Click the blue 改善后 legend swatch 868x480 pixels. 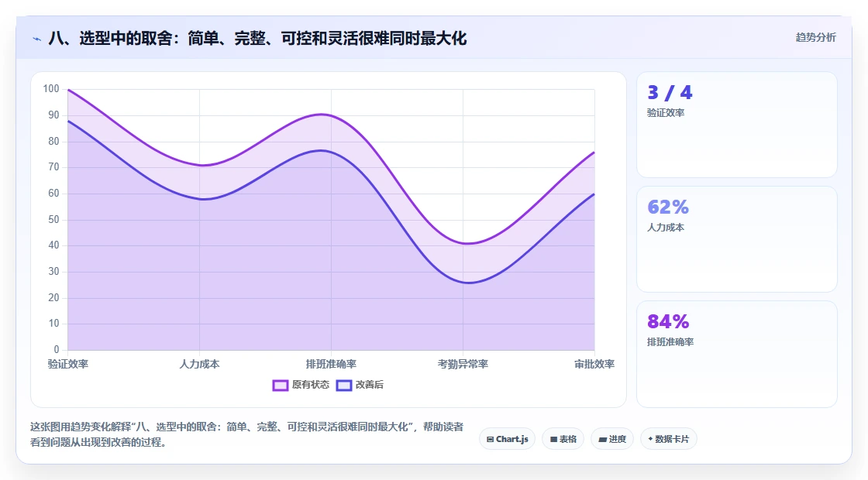point(344,386)
